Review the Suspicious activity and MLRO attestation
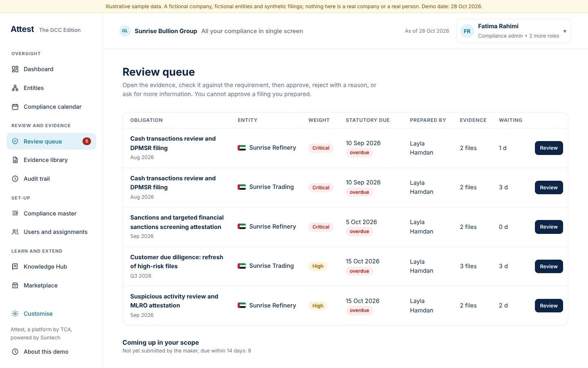 coord(549,306)
